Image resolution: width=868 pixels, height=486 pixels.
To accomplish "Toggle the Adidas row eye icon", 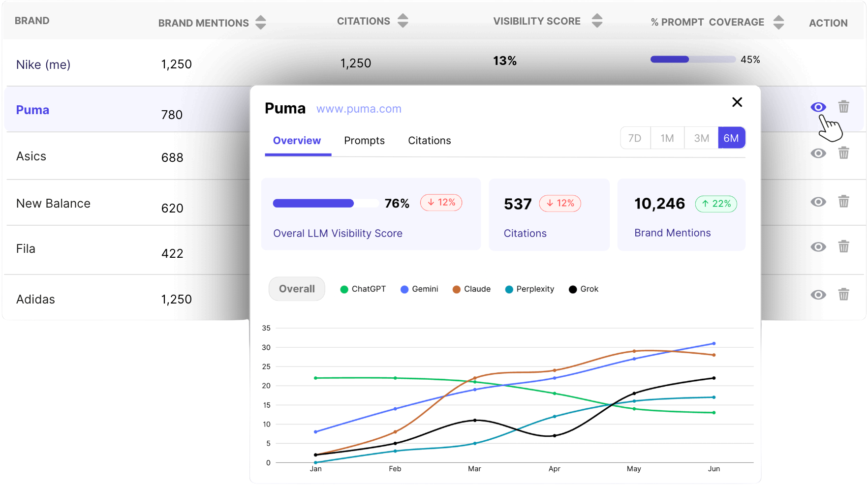I will (818, 295).
